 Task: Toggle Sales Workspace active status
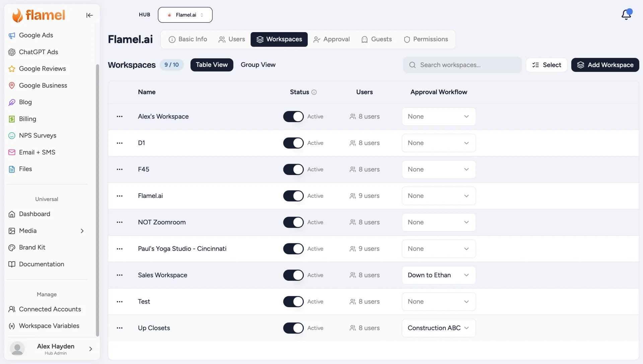(x=293, y=275)
